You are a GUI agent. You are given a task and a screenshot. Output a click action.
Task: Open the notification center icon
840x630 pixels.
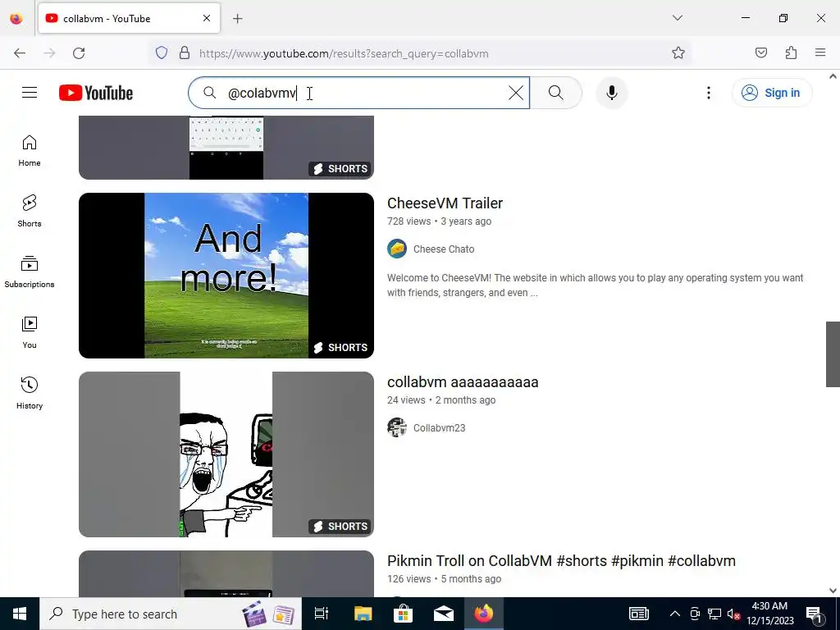click(x=815, y=614)
